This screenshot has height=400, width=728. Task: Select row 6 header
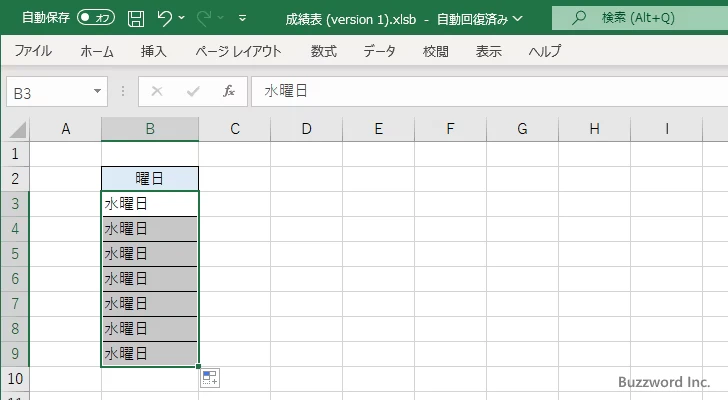[x=15, y=279]
